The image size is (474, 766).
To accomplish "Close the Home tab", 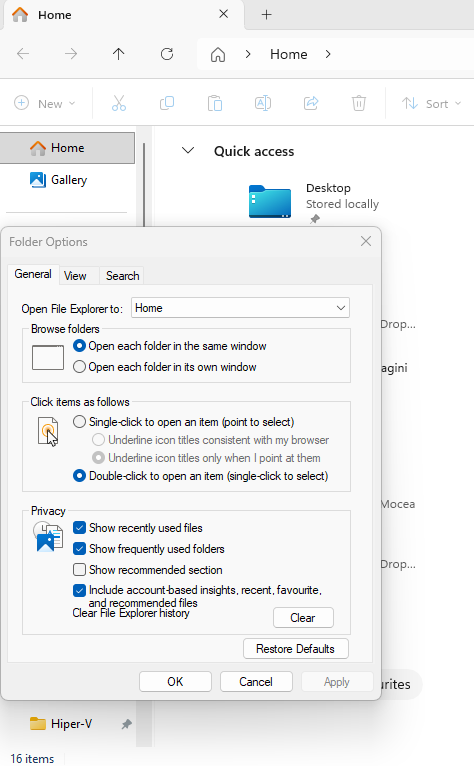I will pyautogui.click(x=223, y=14).
